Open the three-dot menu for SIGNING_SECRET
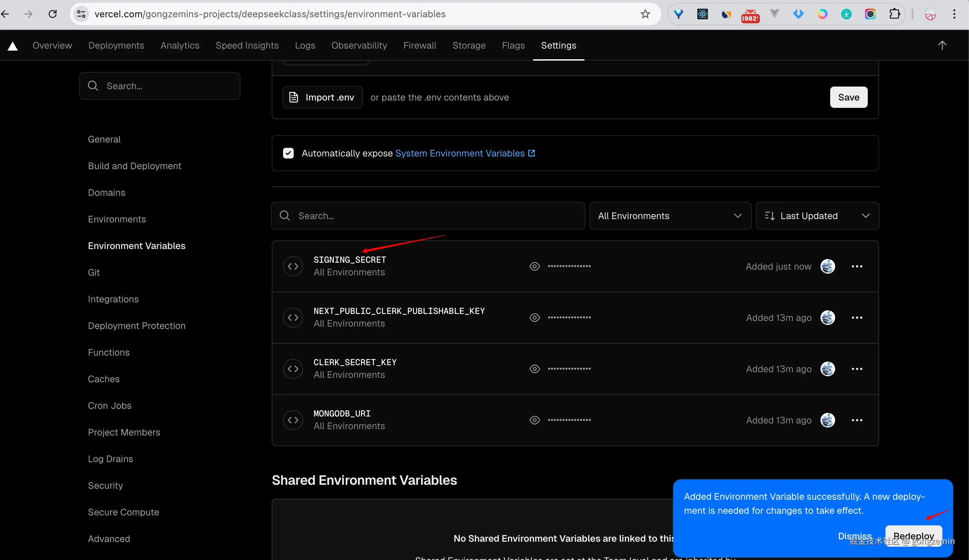The image size is (969, 560). [857, 266]
